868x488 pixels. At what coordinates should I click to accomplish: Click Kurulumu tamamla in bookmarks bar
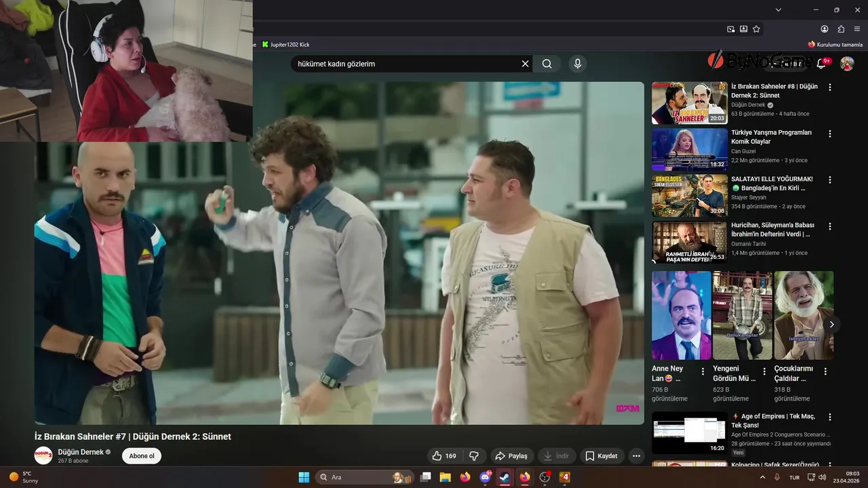835,44
